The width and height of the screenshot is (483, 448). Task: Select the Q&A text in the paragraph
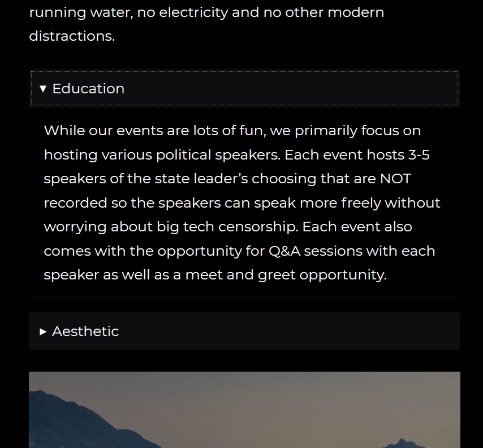(284, 251)
